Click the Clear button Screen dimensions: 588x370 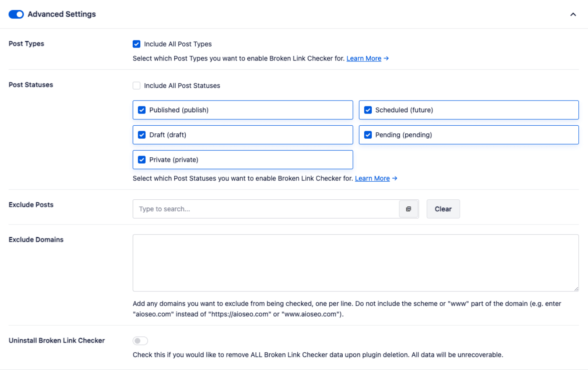443,209
